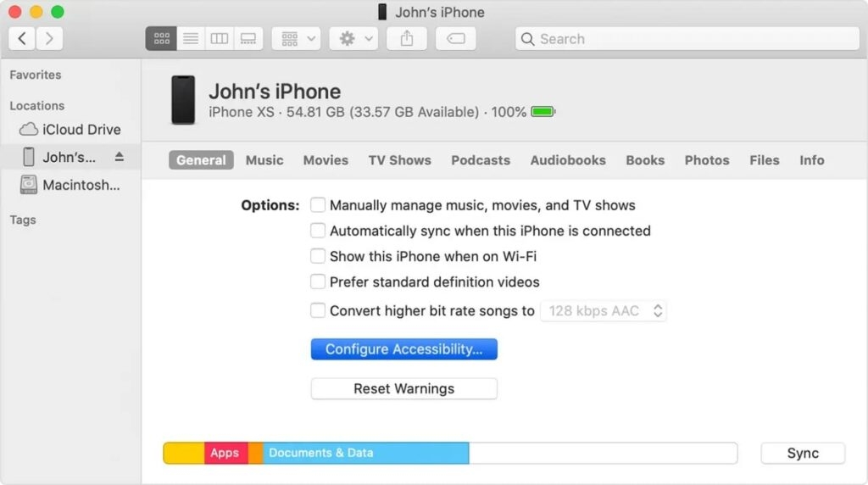Viewport: 868px width, 485px height.
Task: Click the Edit Tags toolbar button
Action: coord(455,38)
